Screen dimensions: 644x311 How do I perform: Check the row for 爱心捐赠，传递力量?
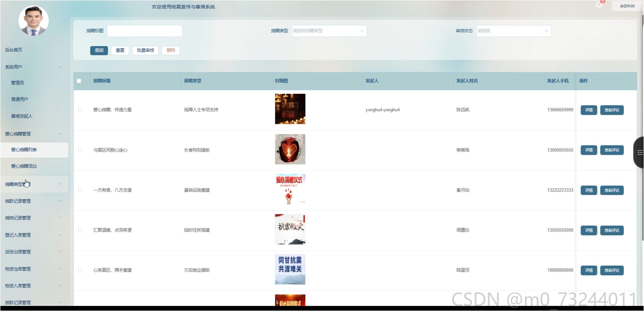80,110
